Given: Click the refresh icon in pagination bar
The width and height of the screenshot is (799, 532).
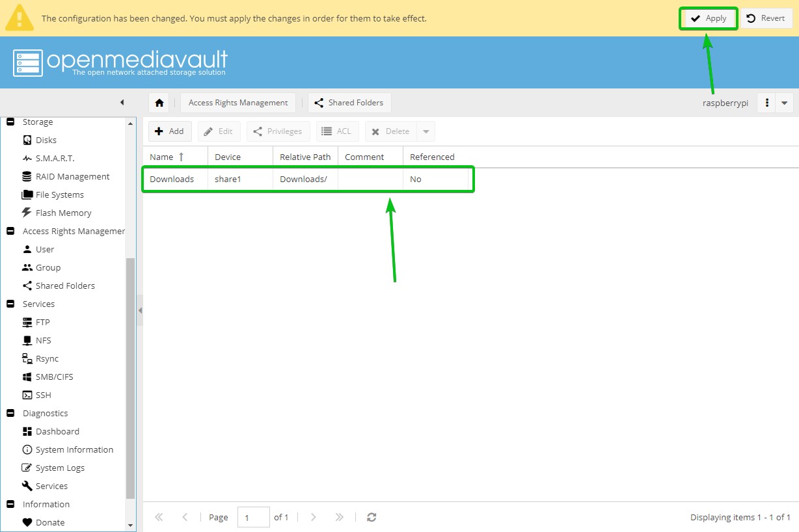Looking at the screenshot, I should [372, 517].
